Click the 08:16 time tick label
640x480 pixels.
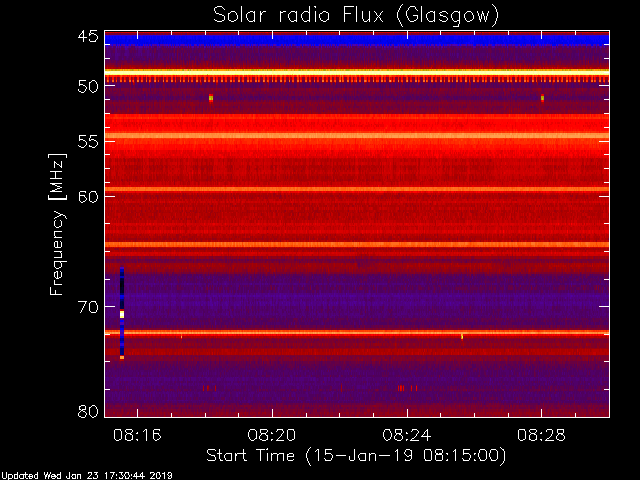(x=138, y=435)
